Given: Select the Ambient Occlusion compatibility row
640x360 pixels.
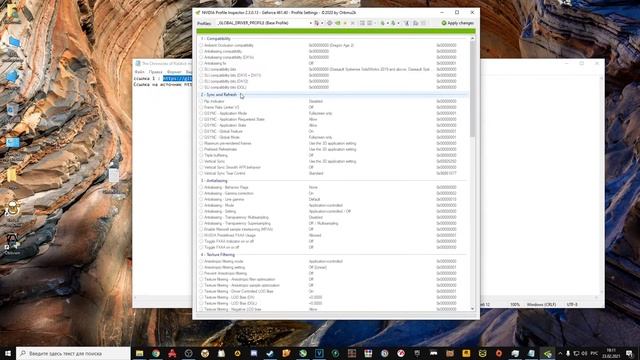Looking at the screenshot, I should pyautogui.click(x=333, y=45).
